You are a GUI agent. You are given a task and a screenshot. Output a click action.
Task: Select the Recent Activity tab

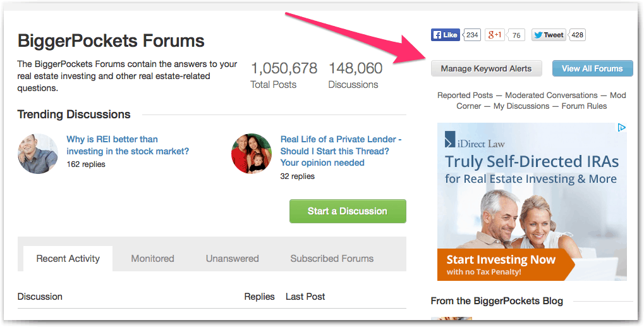coord(68,259)
